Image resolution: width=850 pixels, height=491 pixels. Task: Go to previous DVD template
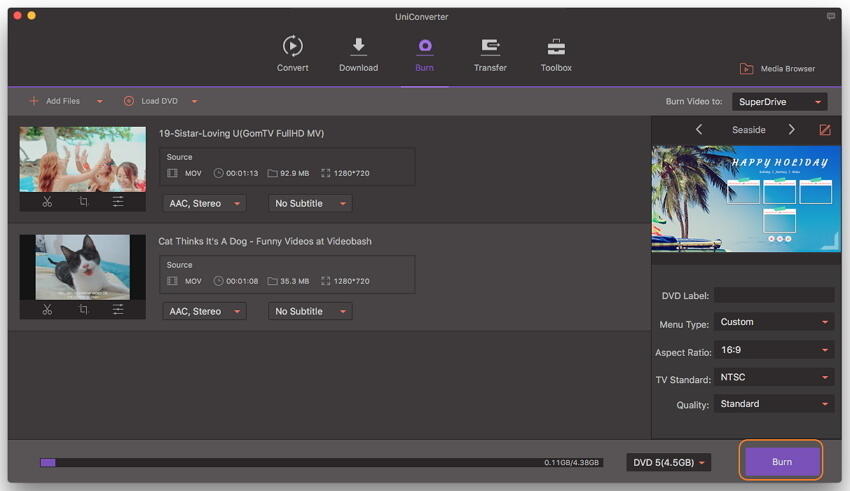699,130
